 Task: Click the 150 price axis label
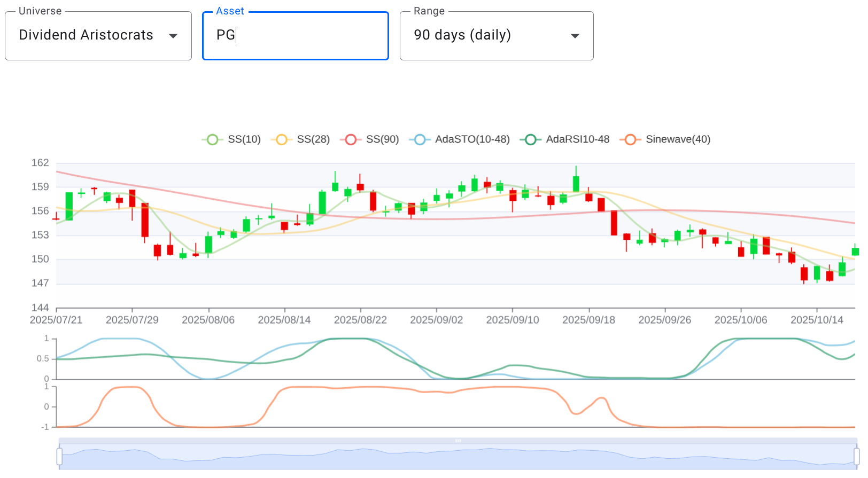40,259
